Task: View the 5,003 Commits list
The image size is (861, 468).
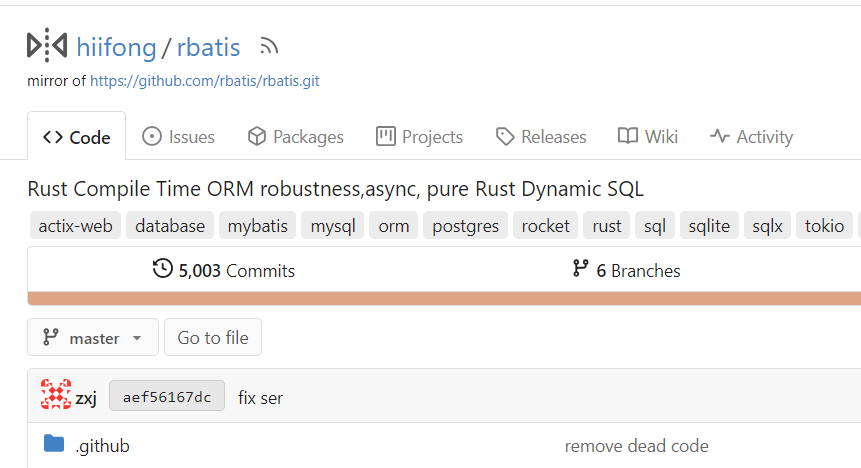Action: tap(224, 270)
